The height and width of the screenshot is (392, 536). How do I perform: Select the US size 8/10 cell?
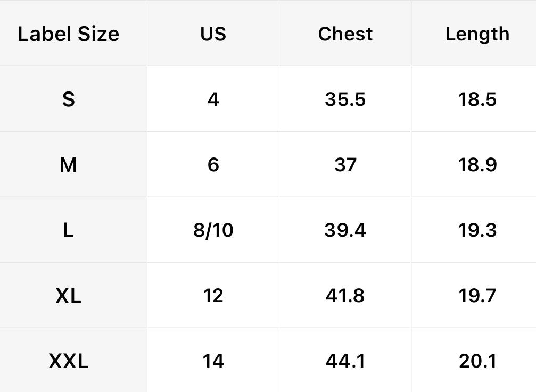[x=213, y=230]
